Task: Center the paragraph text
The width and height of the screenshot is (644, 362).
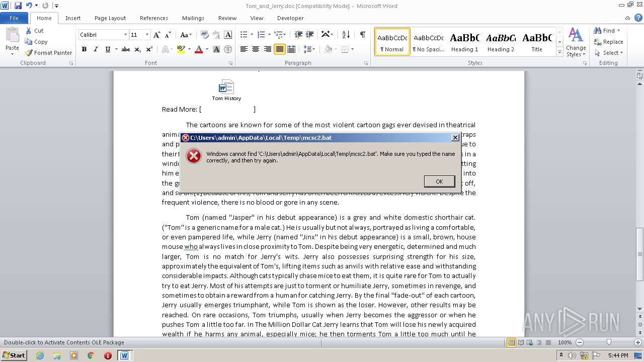Action: [x=256, y=49]
